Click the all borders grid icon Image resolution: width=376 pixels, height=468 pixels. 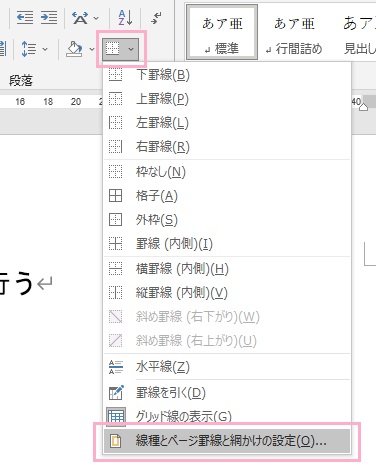(115, 196)
